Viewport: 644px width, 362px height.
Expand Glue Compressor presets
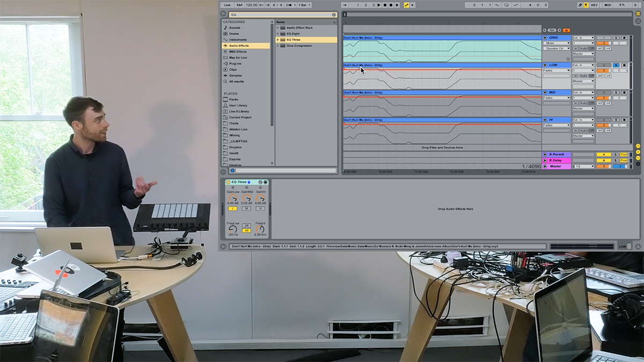point(278,46)
